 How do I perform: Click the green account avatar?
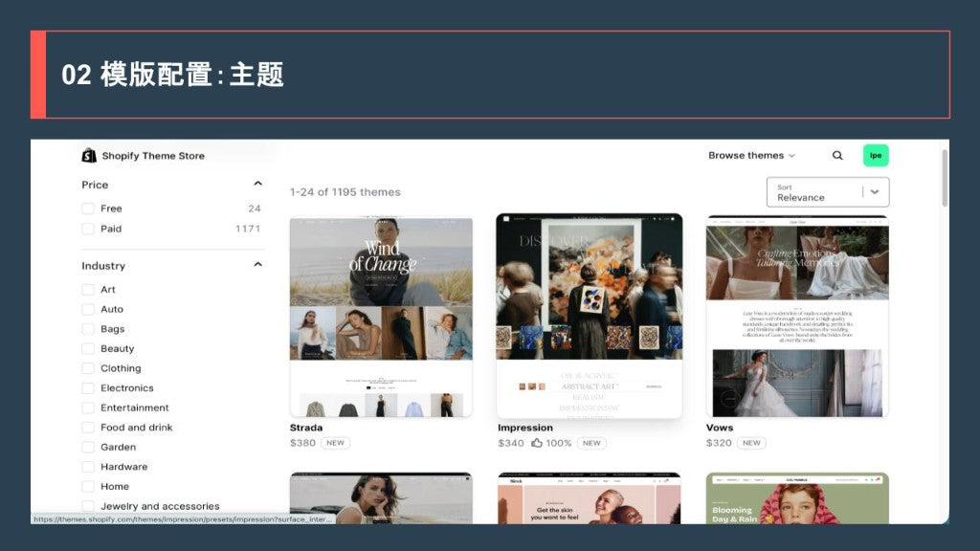876,156
